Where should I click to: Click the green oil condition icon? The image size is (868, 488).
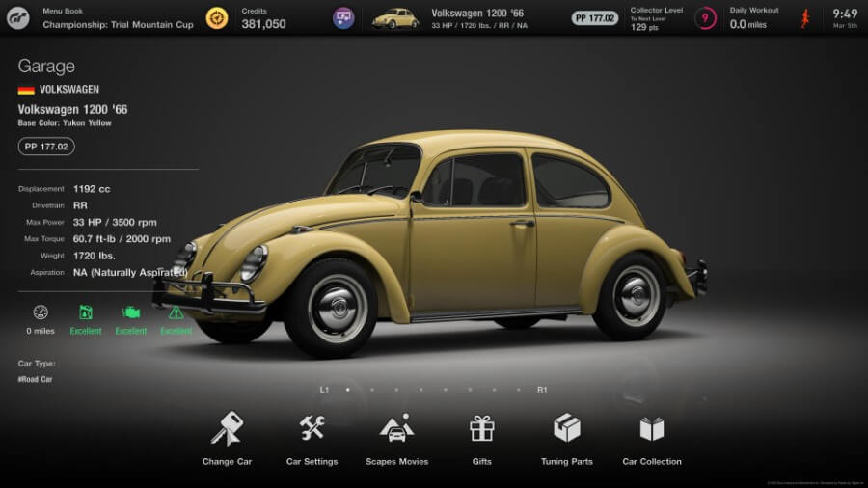point(86,312)
